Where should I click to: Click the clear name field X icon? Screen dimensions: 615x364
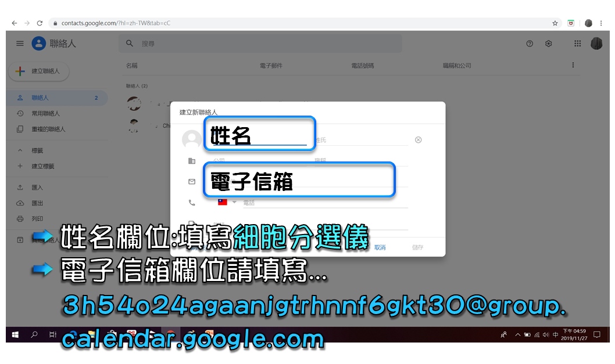pyautogui.click(x=418, y=140)
